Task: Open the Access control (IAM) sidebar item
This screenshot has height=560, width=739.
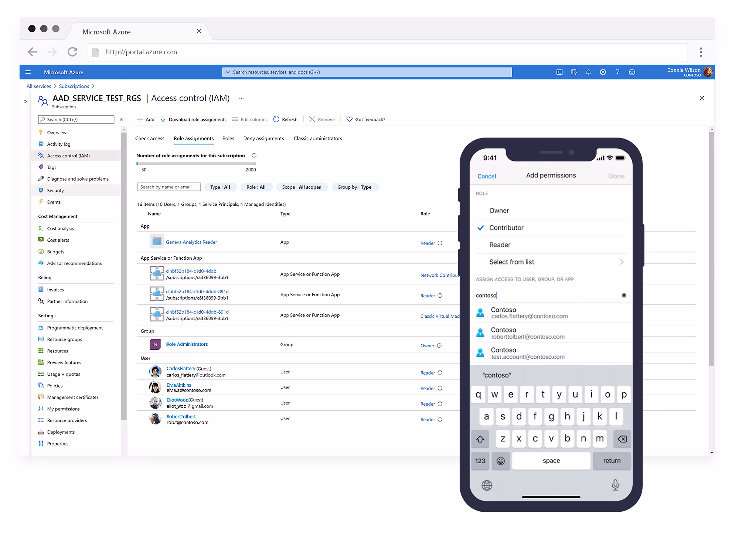Action: pos(68,156)
